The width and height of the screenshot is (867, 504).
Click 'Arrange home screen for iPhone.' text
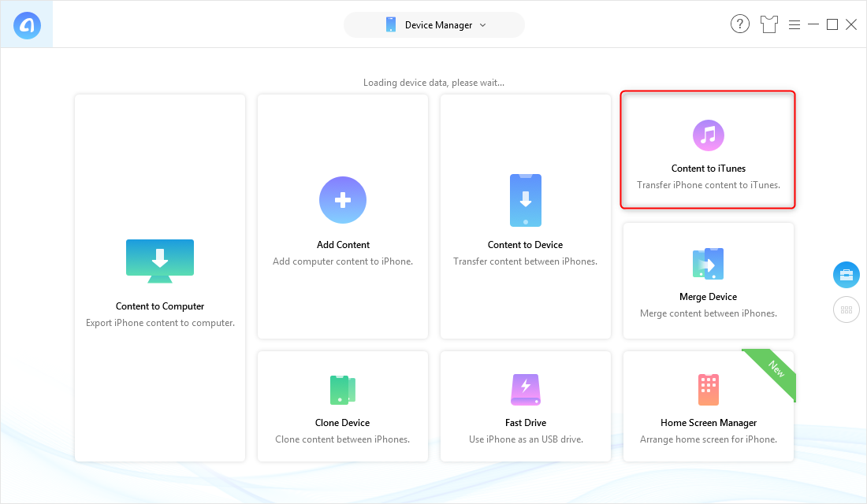709,439
